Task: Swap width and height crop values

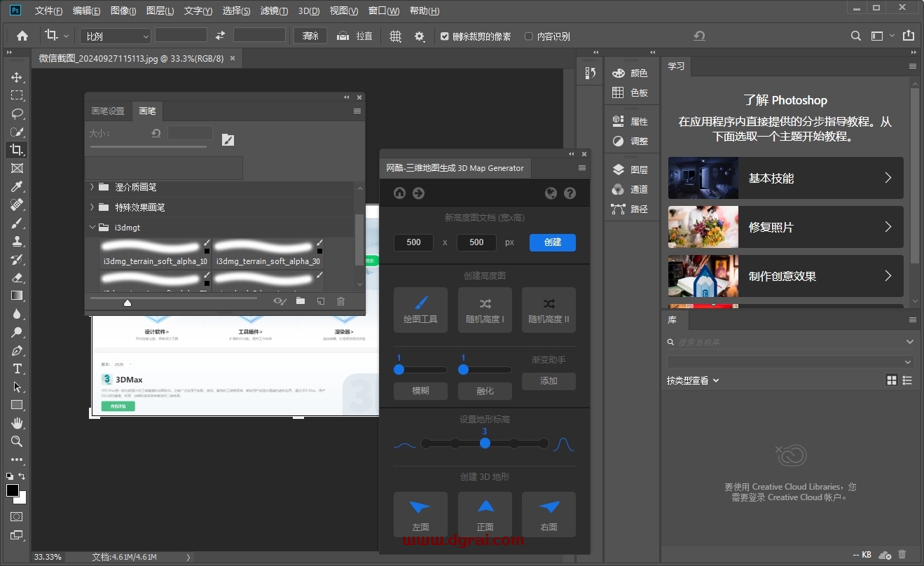Action: (220, 36)
